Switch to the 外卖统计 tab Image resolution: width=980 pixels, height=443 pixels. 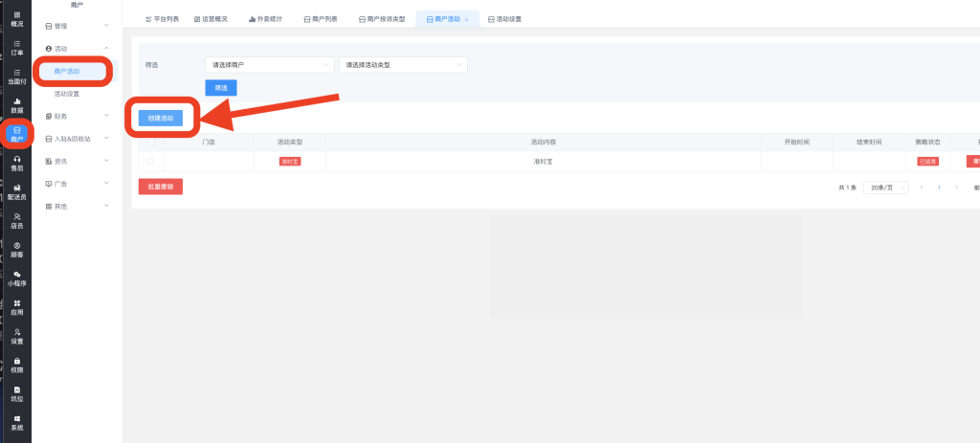(265, 19)
